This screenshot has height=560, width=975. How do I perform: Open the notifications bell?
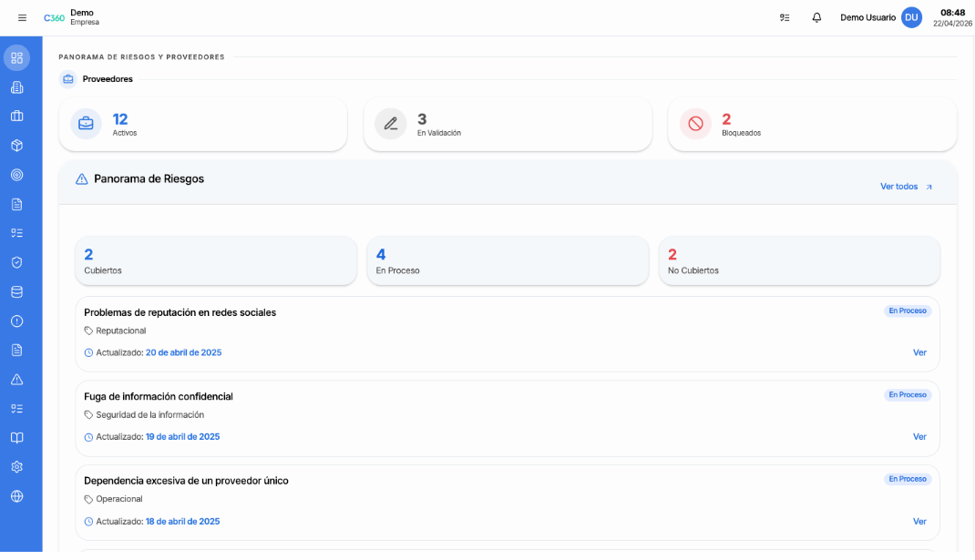click(x=816, y=17)
